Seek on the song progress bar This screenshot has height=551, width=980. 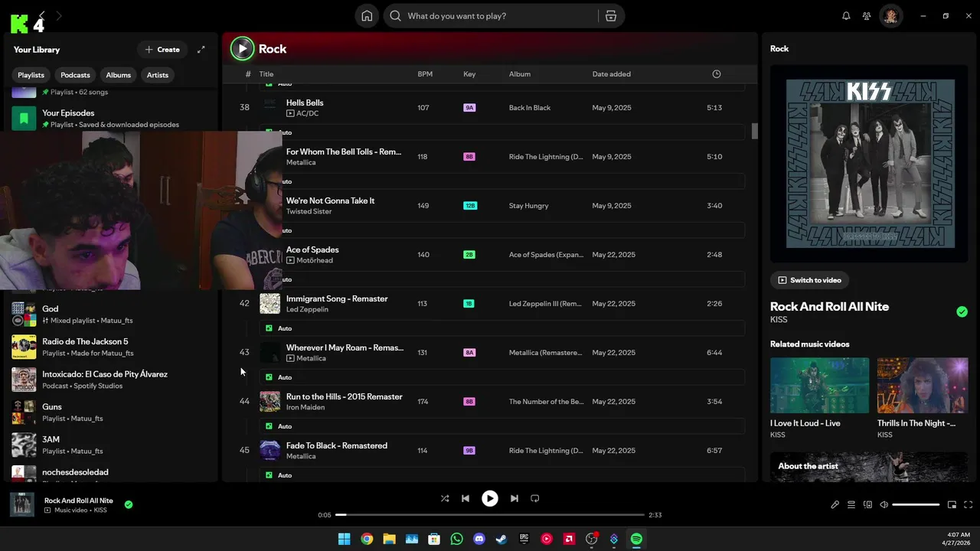[490, 515]
